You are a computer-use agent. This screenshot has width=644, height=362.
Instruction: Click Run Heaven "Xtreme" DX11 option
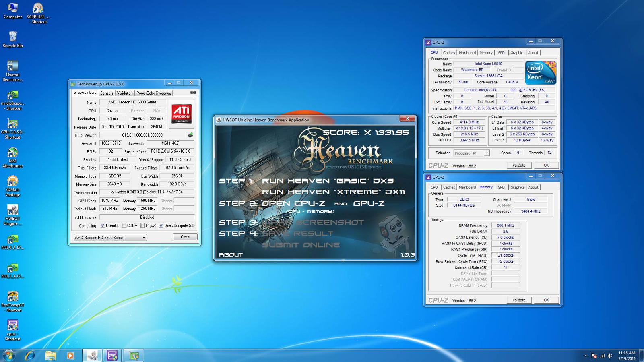click(x=333, y=192)
